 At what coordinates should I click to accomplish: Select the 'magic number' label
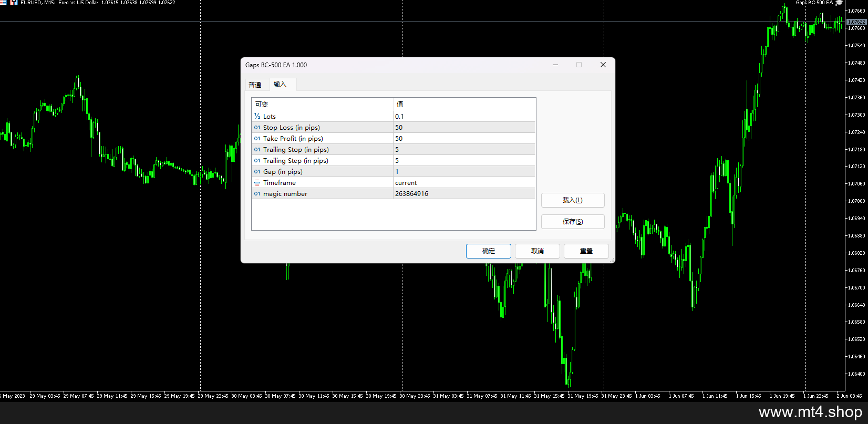click(285, 194)
